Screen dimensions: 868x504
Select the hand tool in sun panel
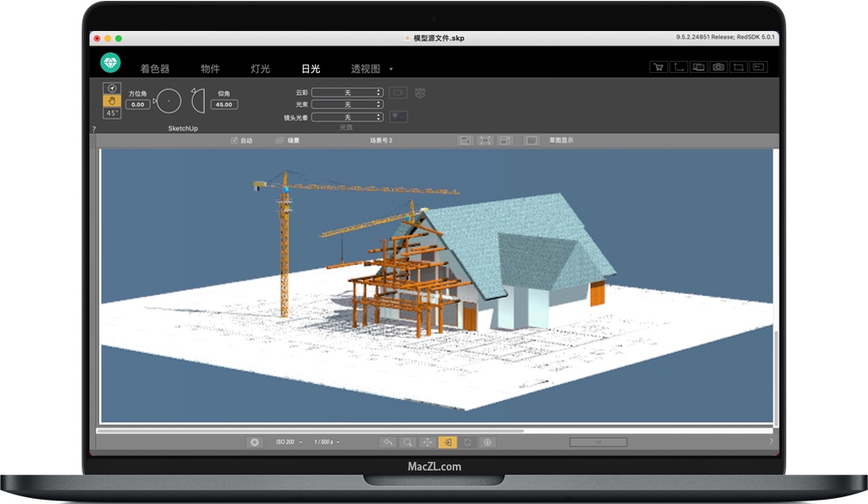[112, 101]
